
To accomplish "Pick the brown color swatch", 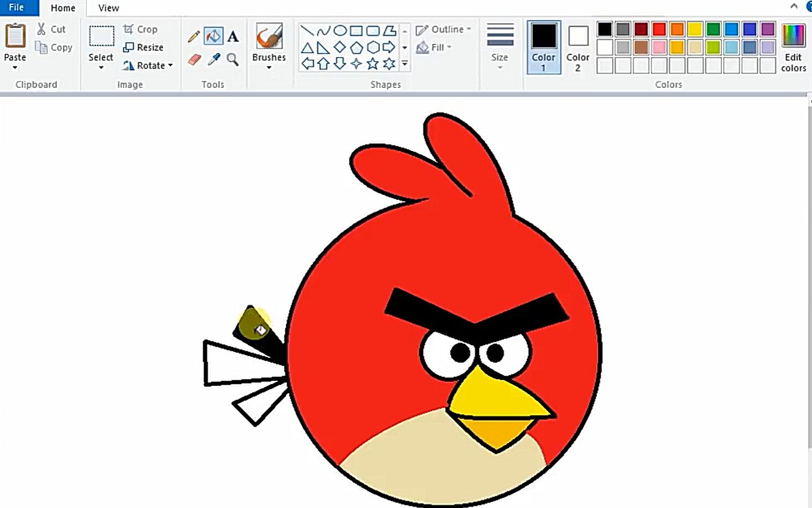I will click(x=641, y=48).
